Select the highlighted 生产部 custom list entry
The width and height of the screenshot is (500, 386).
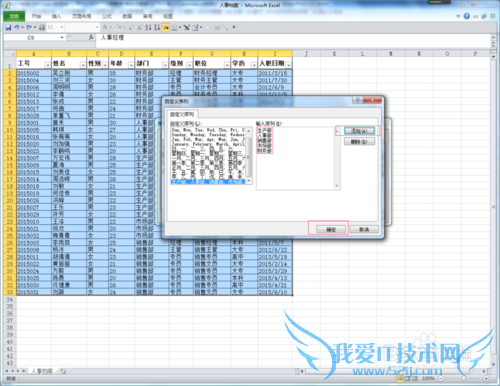tap(208, 181)
